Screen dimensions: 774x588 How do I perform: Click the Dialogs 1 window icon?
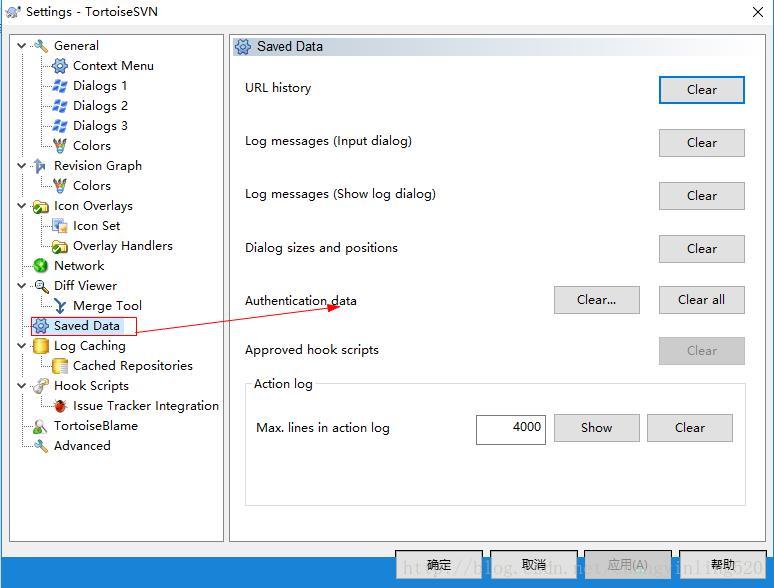tap(60, 86)
